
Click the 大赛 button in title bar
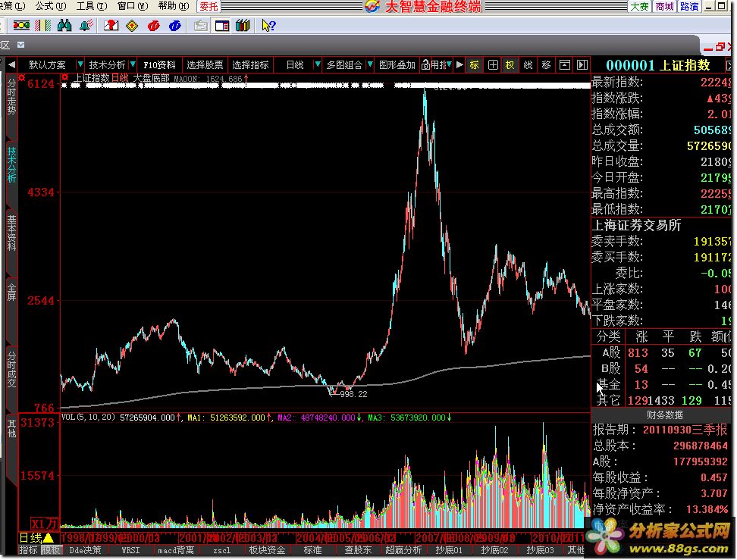point(640,6)
